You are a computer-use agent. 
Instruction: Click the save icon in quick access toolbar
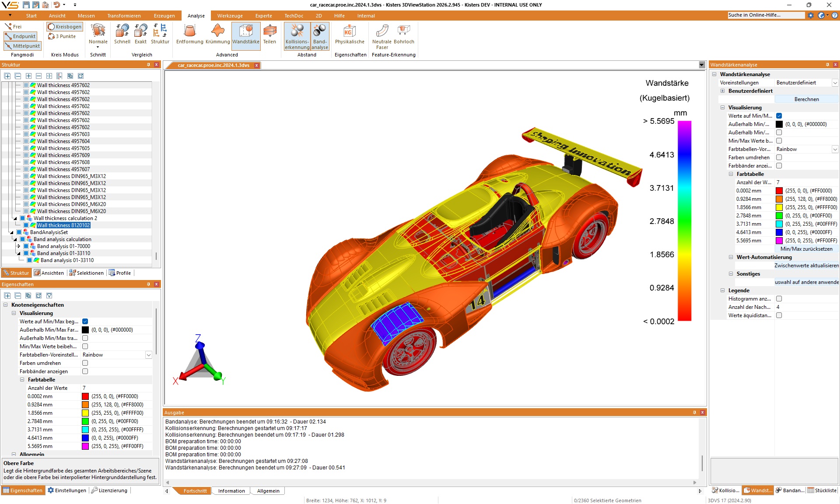tap(26, 5)
